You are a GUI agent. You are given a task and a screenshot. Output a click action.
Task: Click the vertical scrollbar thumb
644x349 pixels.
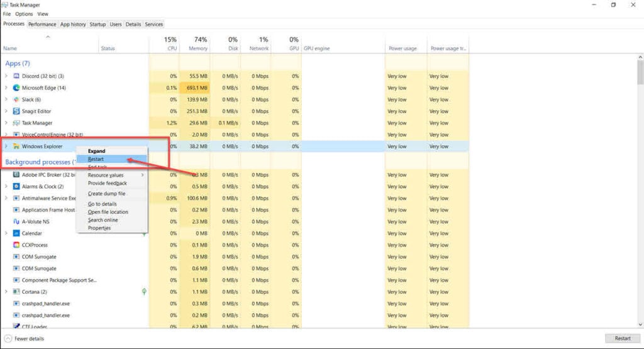click(640, 72)
